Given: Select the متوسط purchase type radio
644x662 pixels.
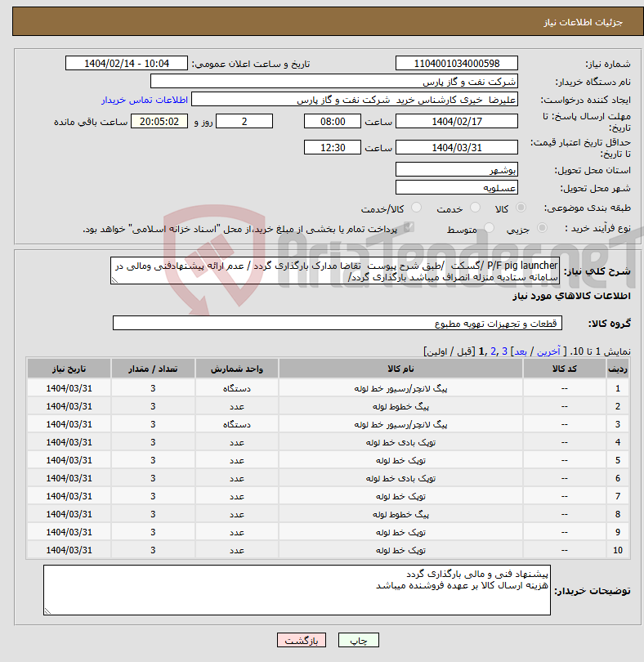Looking at the screenshot, I should 489,228.
